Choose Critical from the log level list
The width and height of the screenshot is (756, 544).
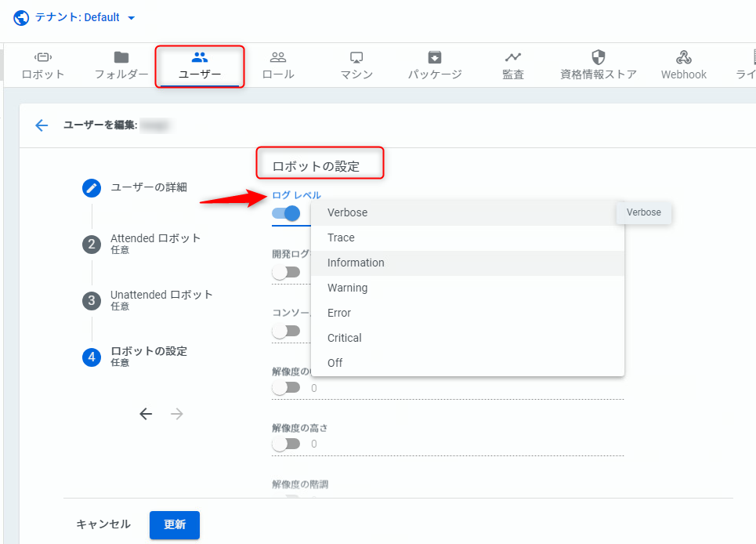(x=468, y=338)
